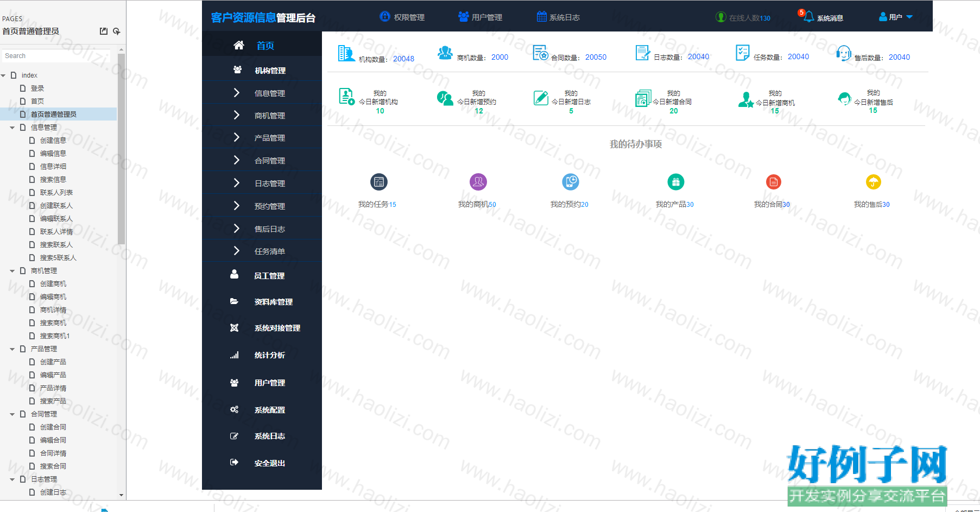This screenshot has height=512, width=980.
Task: Collapse the index tree node arrow
Action: pos(3,75)
